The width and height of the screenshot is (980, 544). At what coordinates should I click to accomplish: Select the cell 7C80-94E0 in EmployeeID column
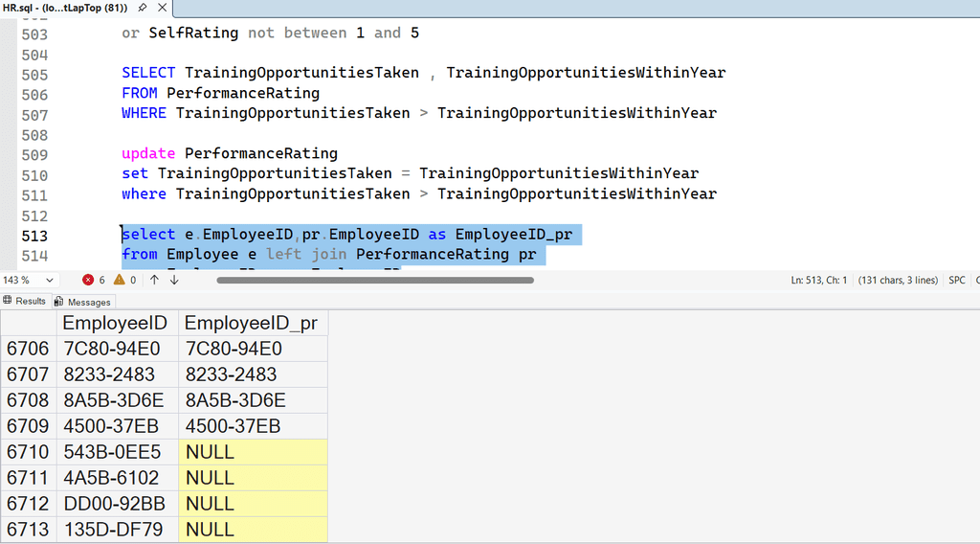[x=118, y=349]
